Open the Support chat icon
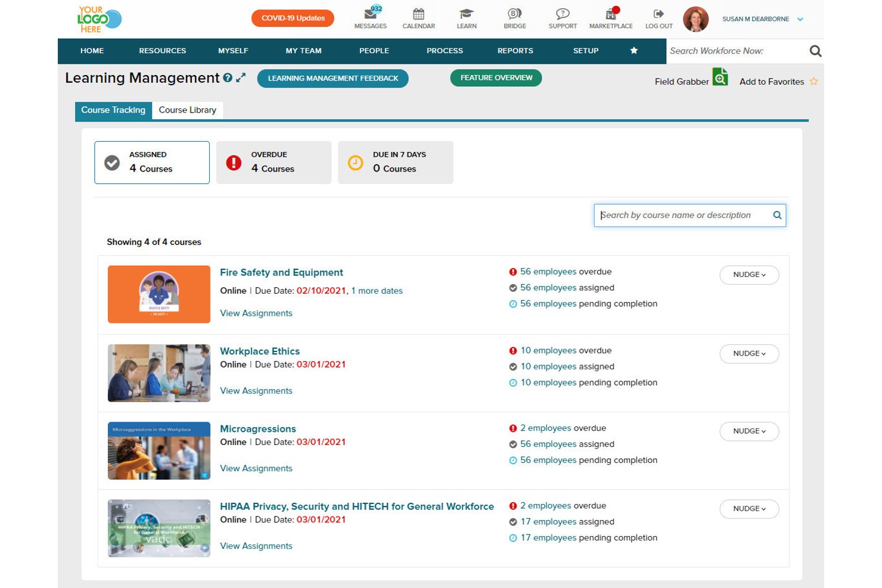882x588 pixels. pyautogui.click(x=563, y=14)
